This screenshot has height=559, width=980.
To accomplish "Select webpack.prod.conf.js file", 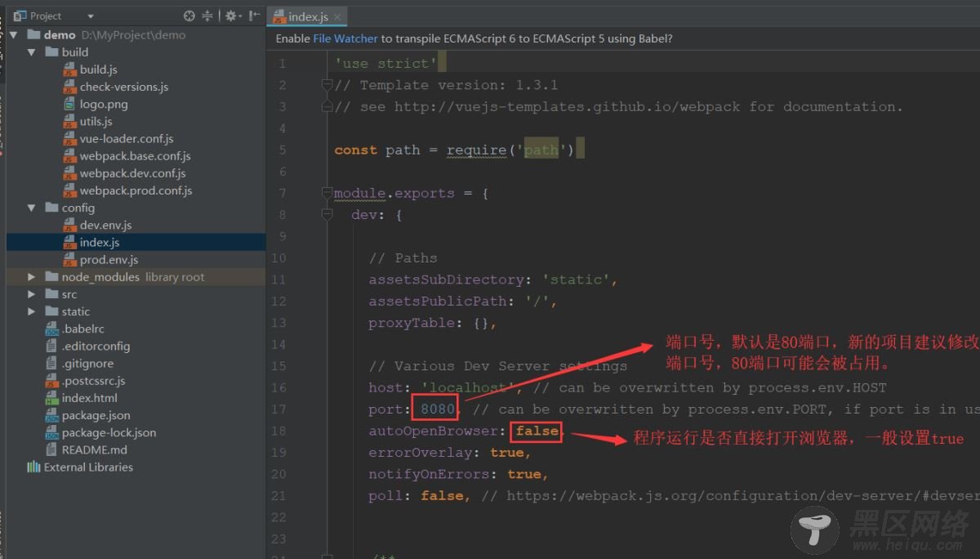I will pos(136,190).
